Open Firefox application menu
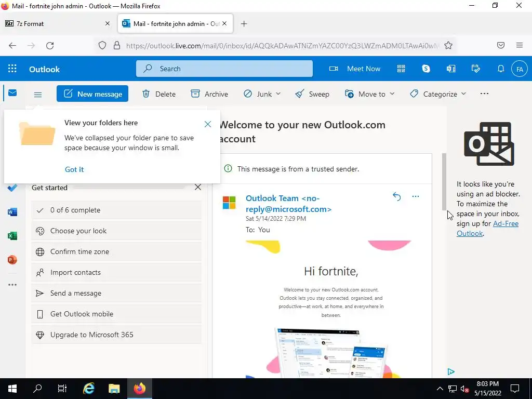Viewport: 532px width, 399px height. click(x=520, y=45)
